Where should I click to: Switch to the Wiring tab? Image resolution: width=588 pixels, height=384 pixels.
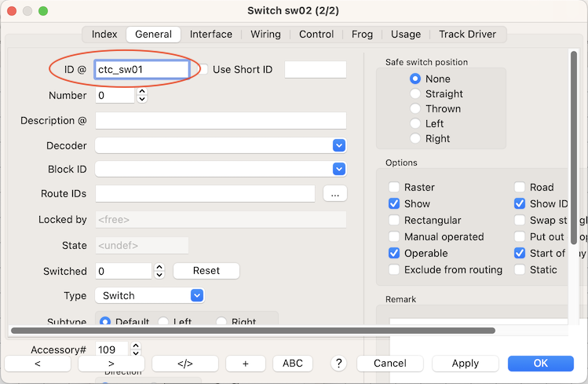point(265,34)
